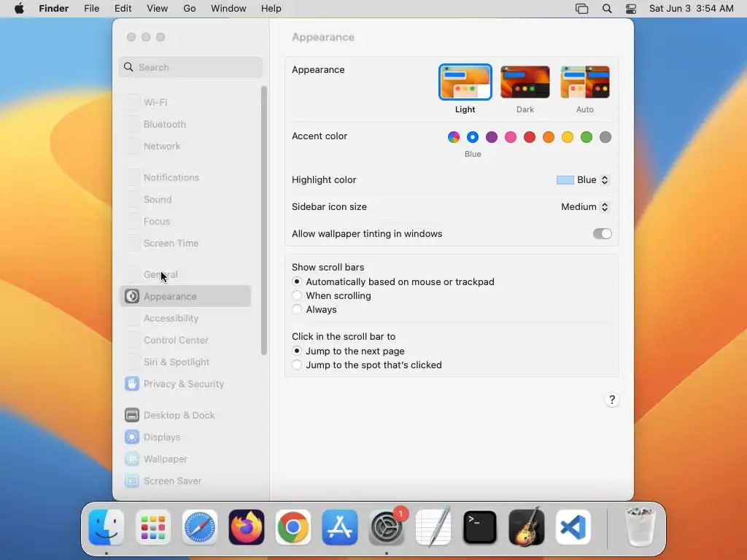The image size is (747, 560).
Task: Select the Auto appearance thumbnail
Action: [585, 82]
